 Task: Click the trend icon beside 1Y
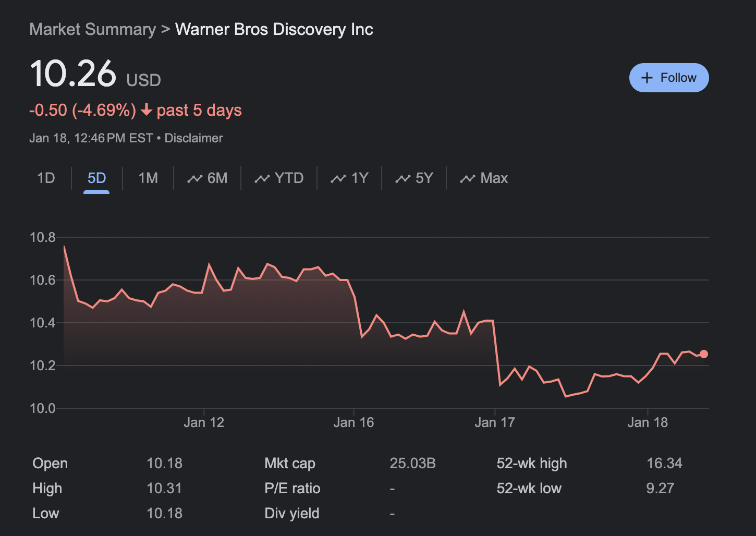click(x=338, y=179)
